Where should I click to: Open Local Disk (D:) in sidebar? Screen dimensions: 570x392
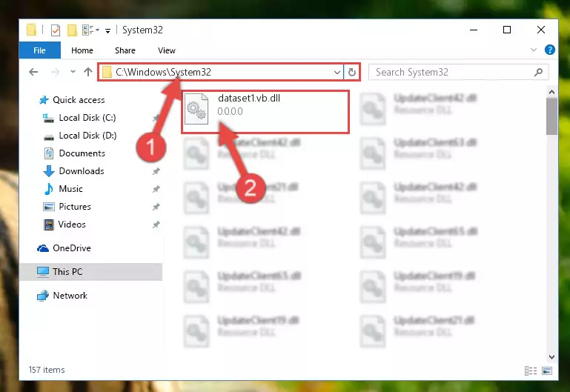point(87,136)
